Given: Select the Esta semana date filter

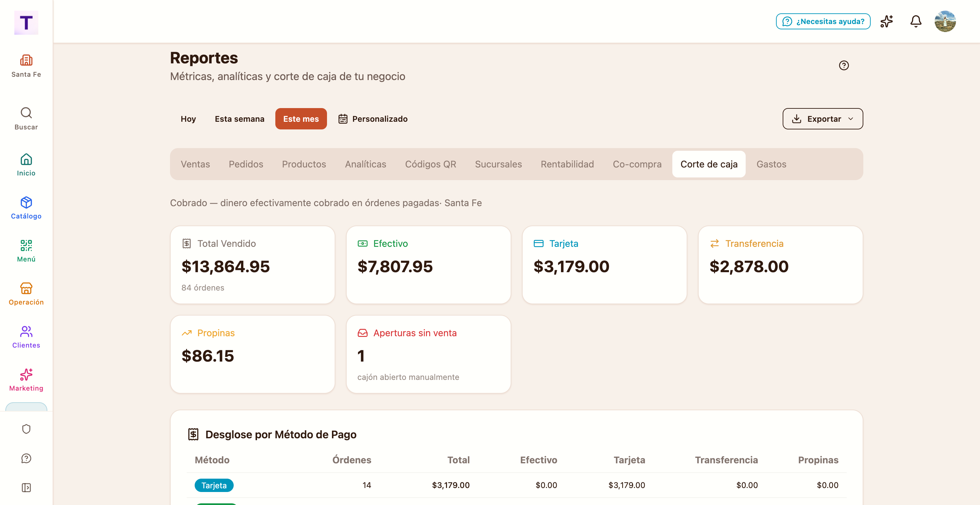Looking at the screenshot, I should (239, 119).
